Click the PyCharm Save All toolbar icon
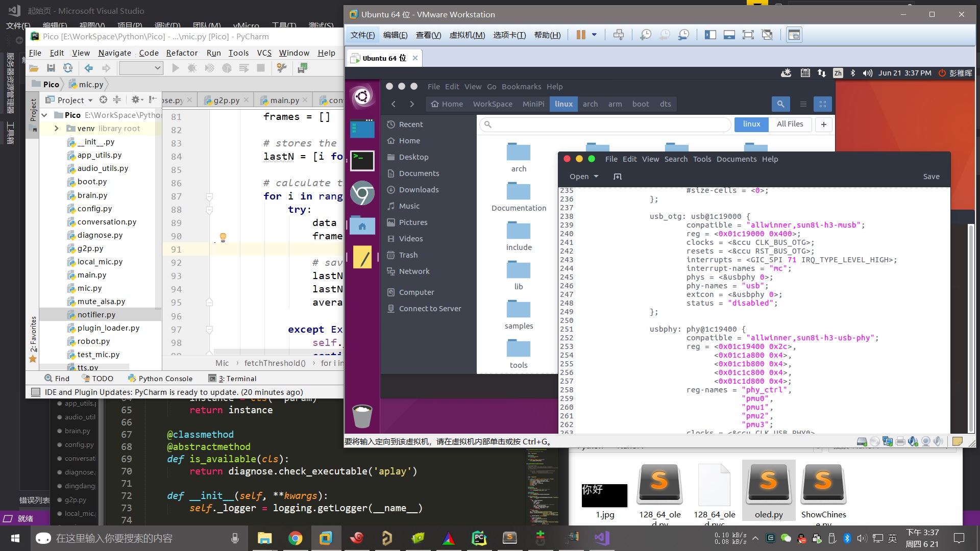Screen dimensions: 980x551 click(x=51, y=68)
